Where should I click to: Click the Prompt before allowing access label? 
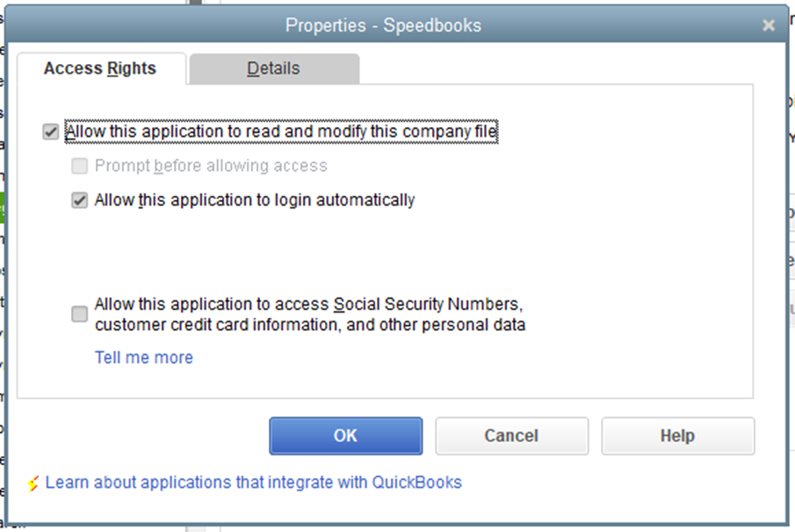coord(211,166)
